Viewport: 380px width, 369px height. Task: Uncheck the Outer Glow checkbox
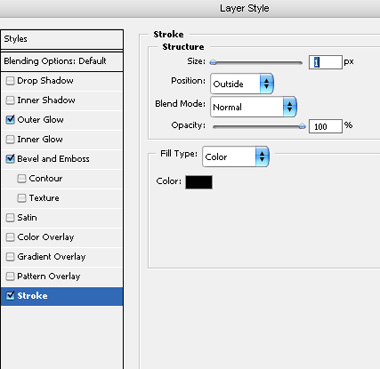pyautogui.click(x=10, y=120)
